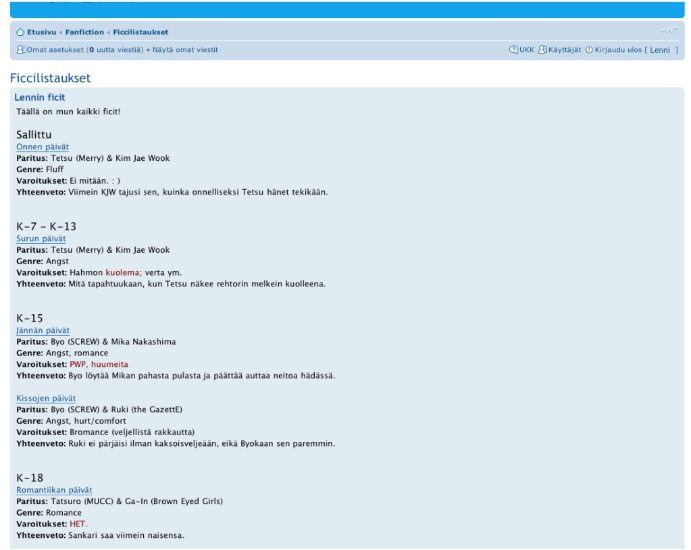Open the Onnen päivät fic link
Screen dimensions: 691x550
tap(43, 147)
